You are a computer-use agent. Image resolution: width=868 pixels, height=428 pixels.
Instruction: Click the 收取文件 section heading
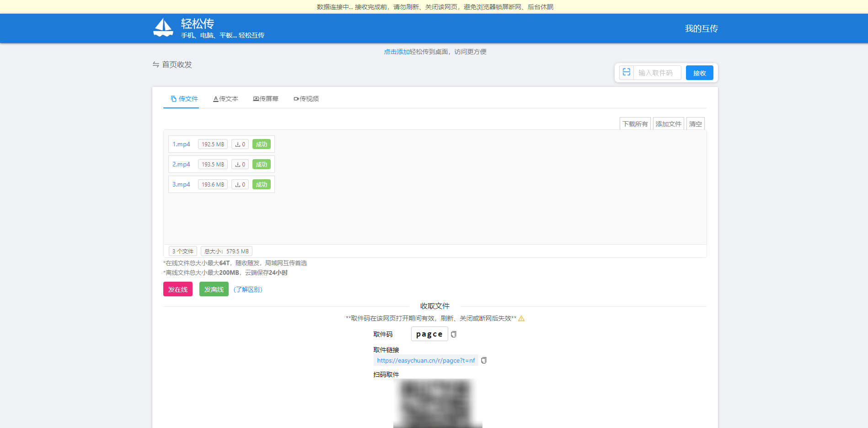pos(434,306)
